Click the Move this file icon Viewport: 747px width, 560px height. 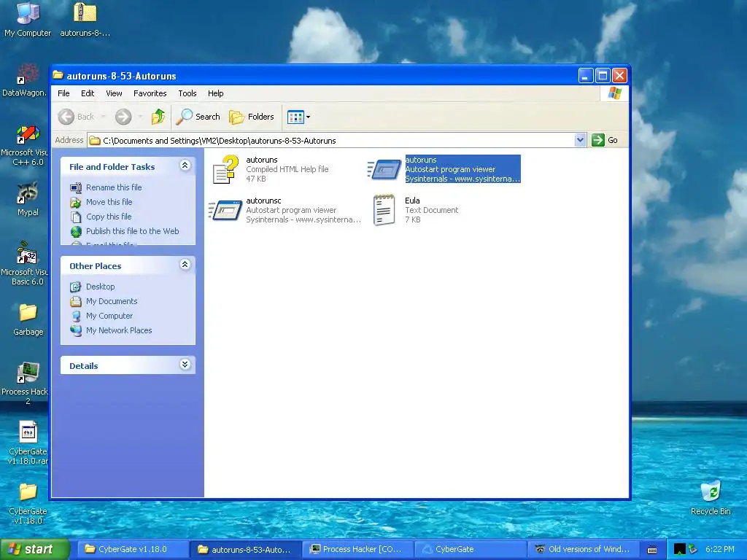click(76, 203)
